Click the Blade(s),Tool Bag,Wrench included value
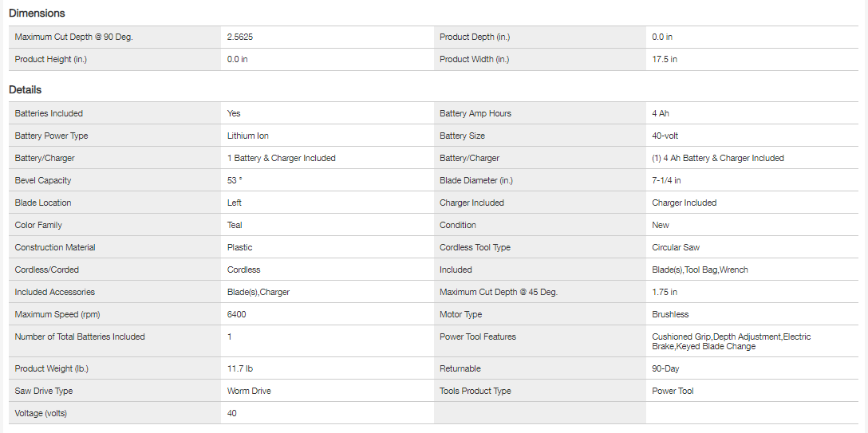868x433 pixels. pos(700,270)
